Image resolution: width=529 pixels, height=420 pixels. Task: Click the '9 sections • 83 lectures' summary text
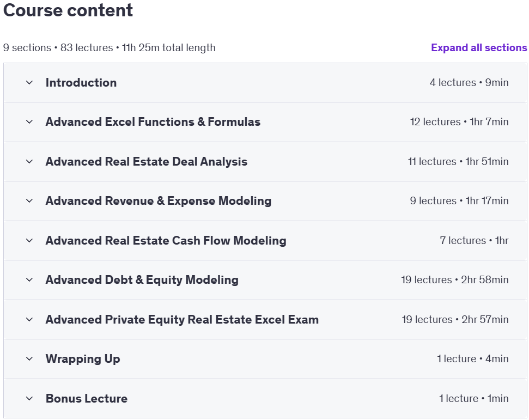58,47
